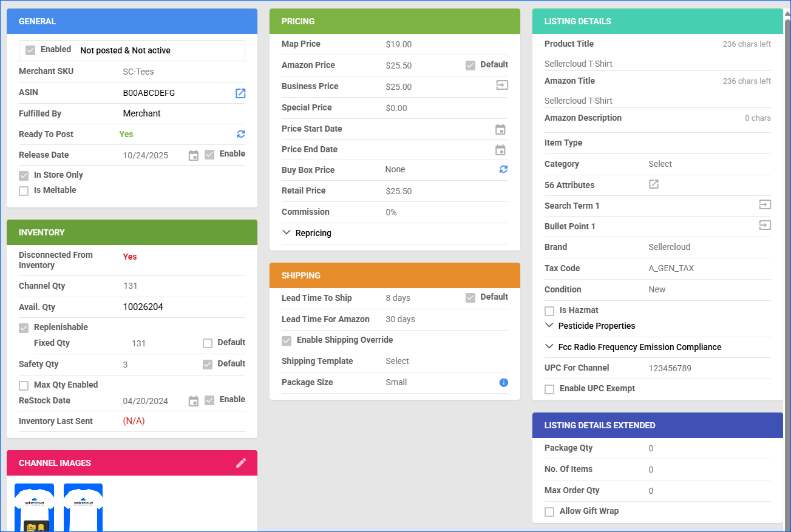Click the Avail. Qty value 10026204
Image resolution: width=791 pixels, height=532 pixels.
143,307
